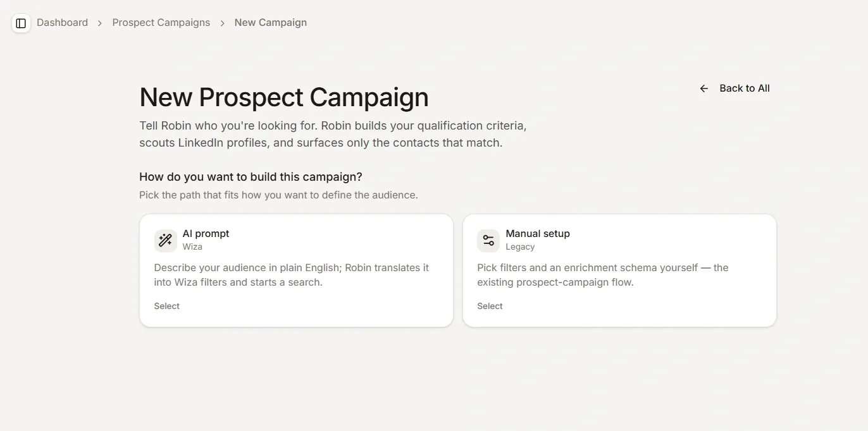Click the AI prompt card title
Image resolution: width=868 pixels, height=431 pixels.
(206, 233)
